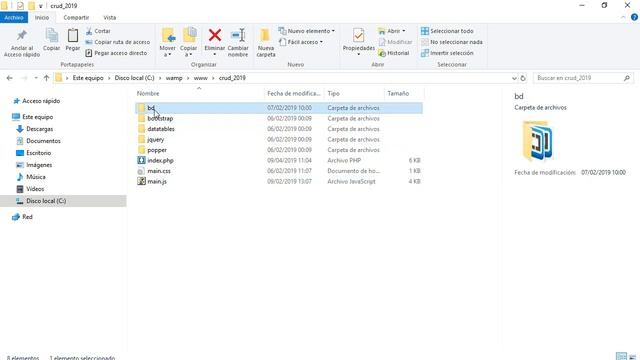Sort by the Tamaño column header
Viewport: 640px width, 360px height.
[x=404, y=93]
